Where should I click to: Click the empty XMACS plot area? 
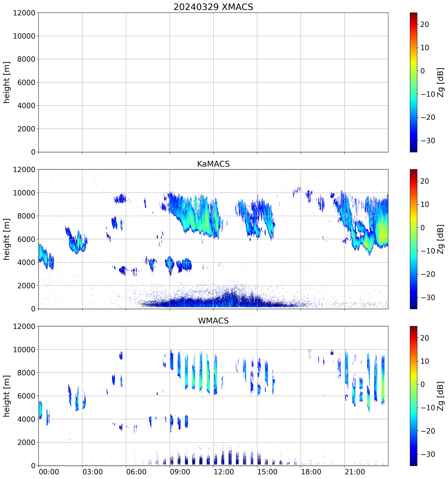tap(213, 82)
